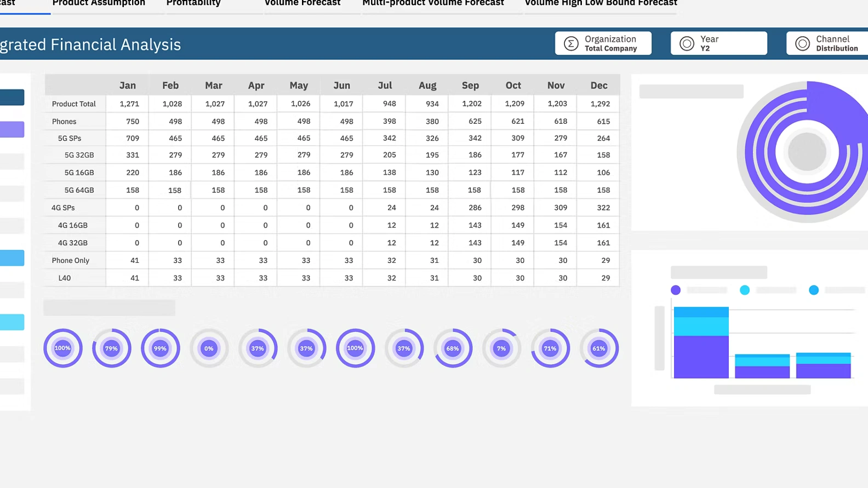This screenshot has width=868, height=488.
Task: Click the 68% progress ring
Action: click(453, 348)
